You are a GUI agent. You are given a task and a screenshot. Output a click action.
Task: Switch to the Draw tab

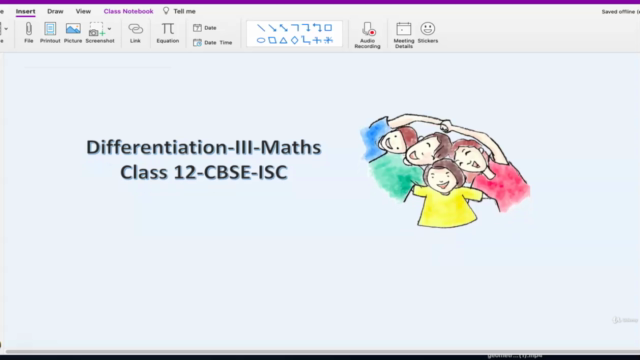pos(55,11)
